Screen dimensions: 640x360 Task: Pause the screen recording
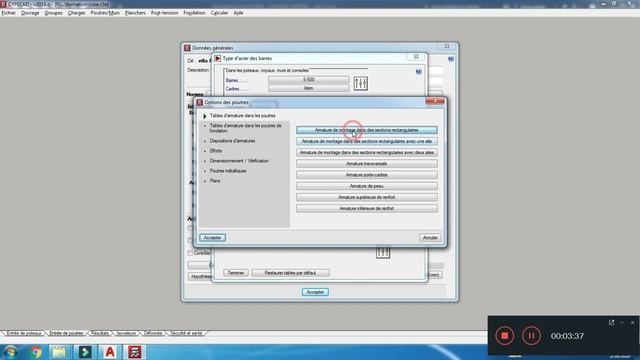pos(531,336)
